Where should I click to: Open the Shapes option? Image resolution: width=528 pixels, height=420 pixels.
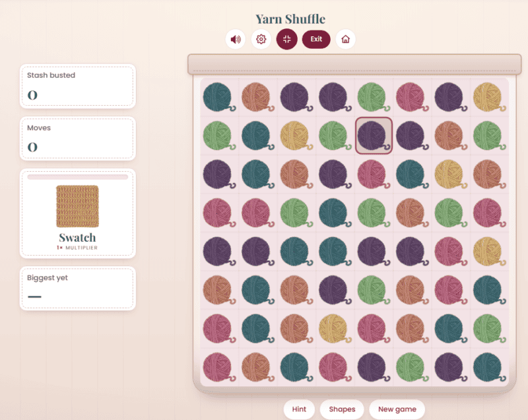point(342,409)
